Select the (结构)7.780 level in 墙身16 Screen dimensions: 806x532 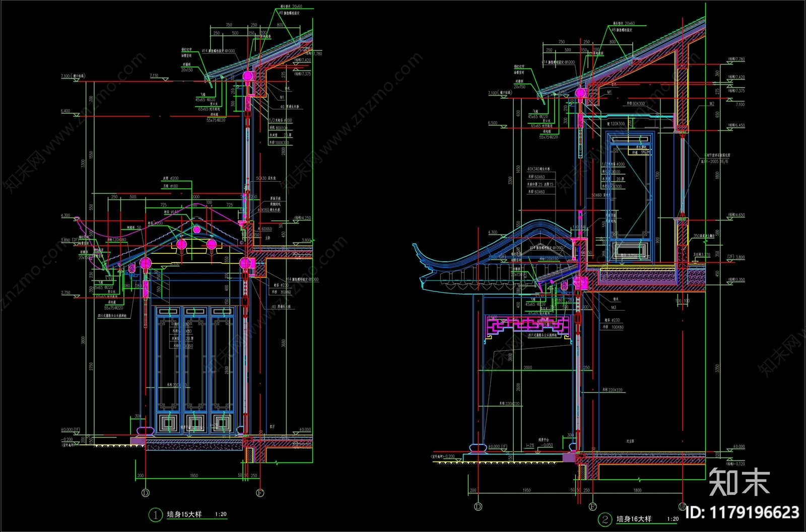point(736,59)
